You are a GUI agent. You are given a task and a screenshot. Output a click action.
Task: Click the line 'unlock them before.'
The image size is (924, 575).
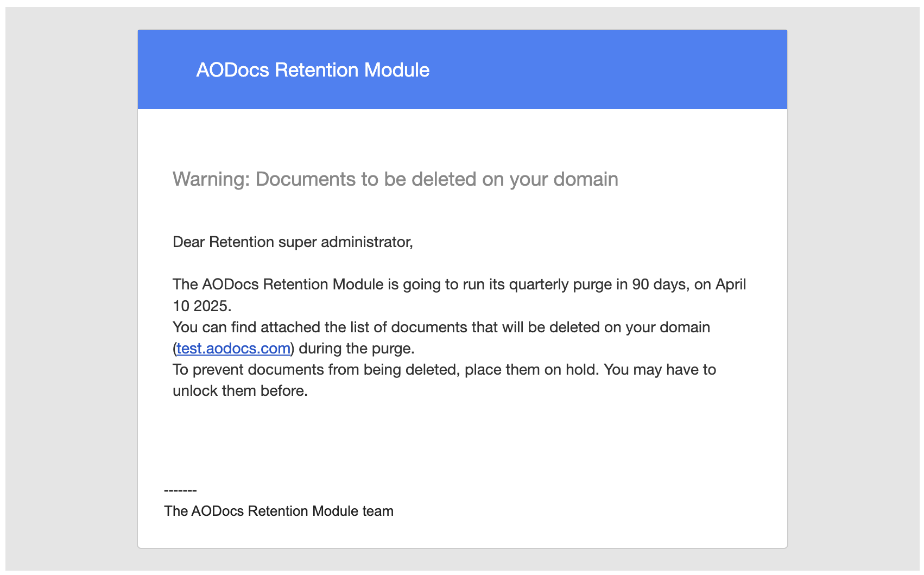click(240, 391)
